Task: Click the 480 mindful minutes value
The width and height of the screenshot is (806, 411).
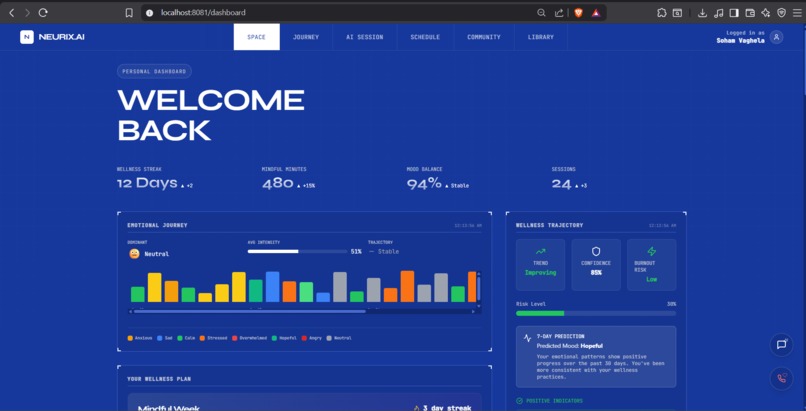Action: tap(278, 184)
